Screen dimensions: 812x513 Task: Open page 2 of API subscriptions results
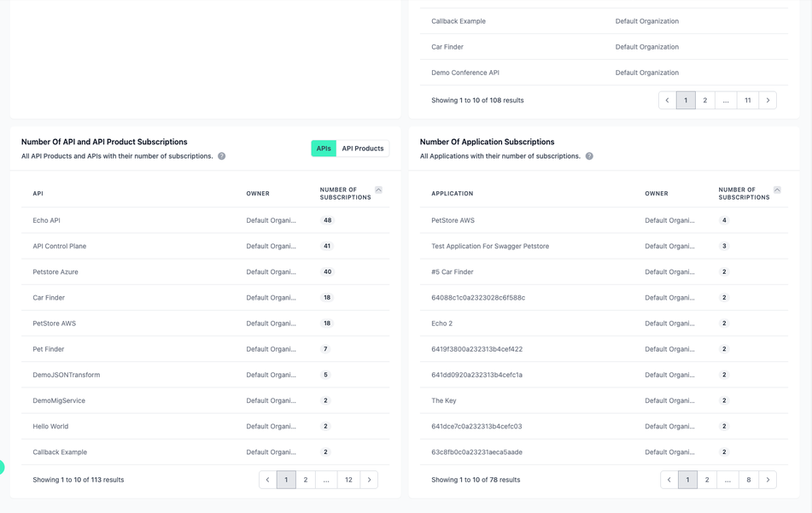pyautogui.click(x=306, y=480)
